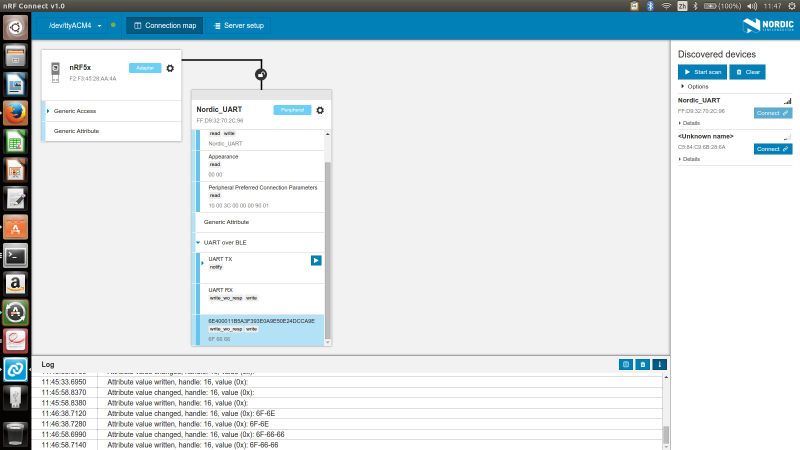This screenshot has height=450, width=800.
Task: Expand Generic Access on nRF5x adapter
Action: 48,111
